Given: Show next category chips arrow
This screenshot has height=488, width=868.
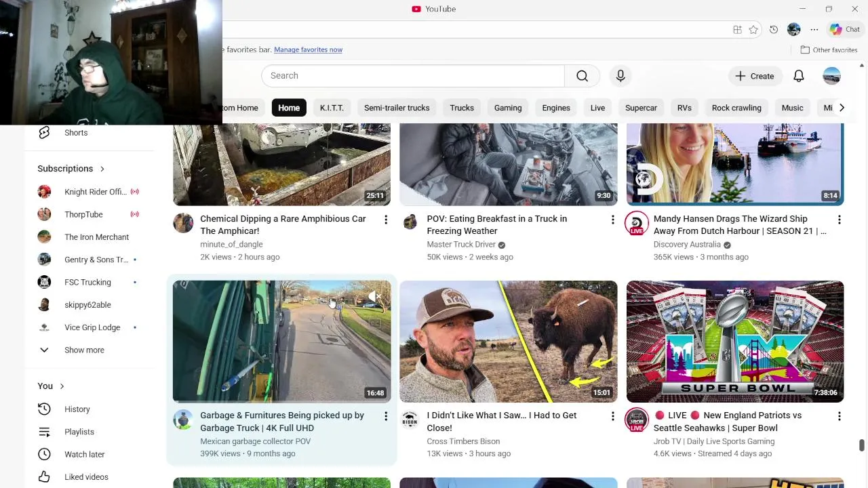Looking at the screenshot, I should tap(842, 108).
